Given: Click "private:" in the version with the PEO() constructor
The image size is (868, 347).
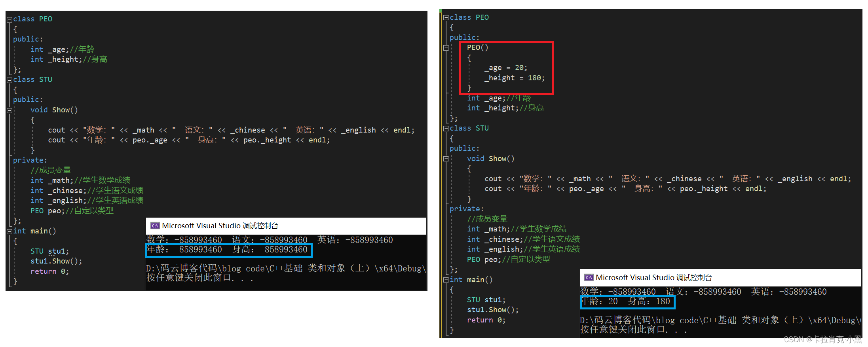Looking at the screenshot, I should click(x=467, y=209).
